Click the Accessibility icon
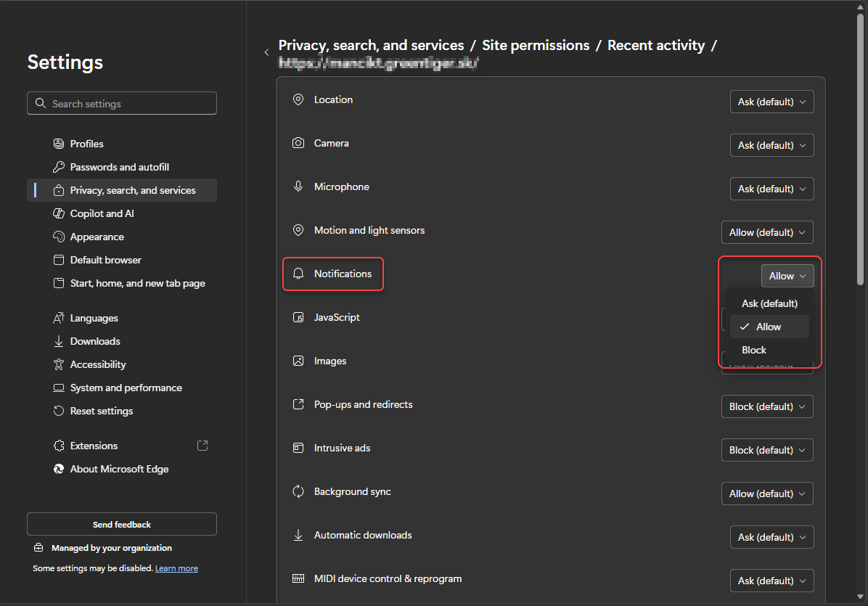Screen dimensions: 868x606 click(59, 365)
